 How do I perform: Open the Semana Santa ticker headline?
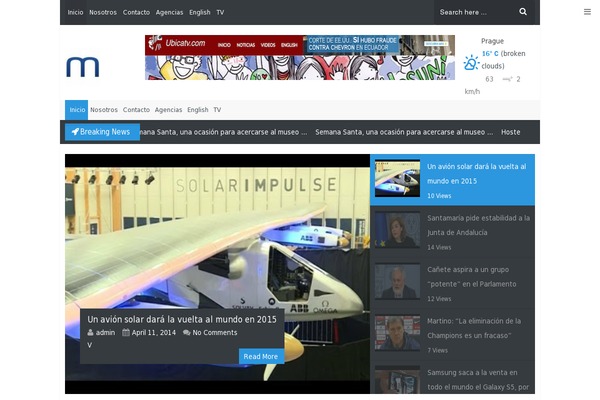click(404, 132)
